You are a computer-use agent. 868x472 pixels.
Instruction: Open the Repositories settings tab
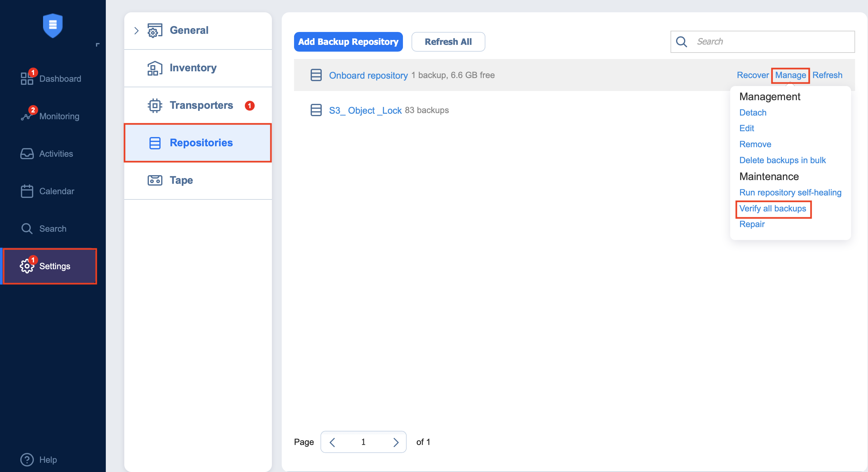coord(198,143)
